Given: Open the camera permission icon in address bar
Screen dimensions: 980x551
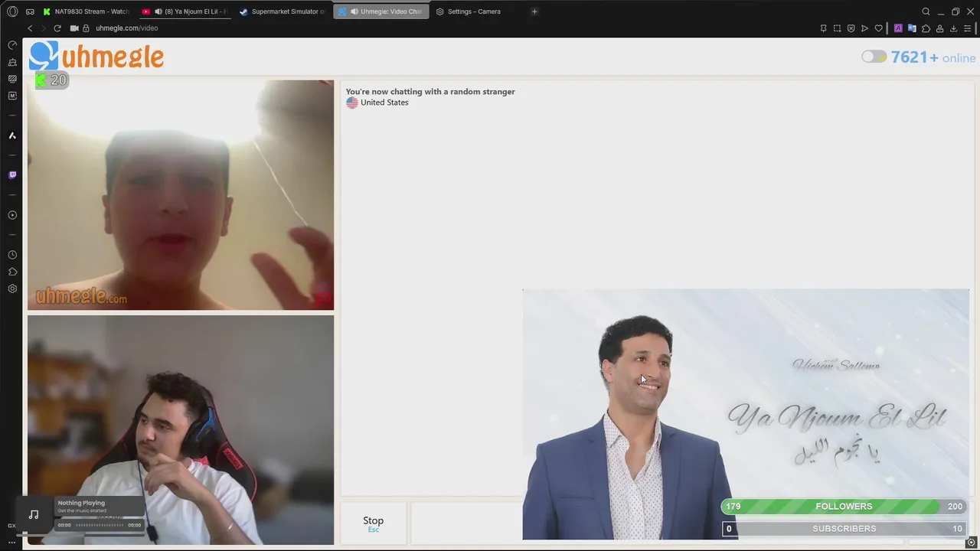Looking at the screenshot, I should click(74, 28).
